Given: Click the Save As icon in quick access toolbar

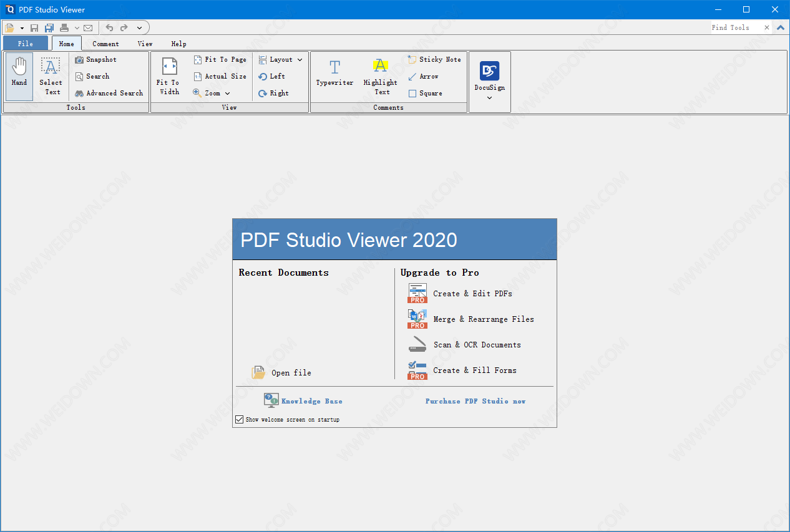Looking at the screenshot, I should pos(49,27).
